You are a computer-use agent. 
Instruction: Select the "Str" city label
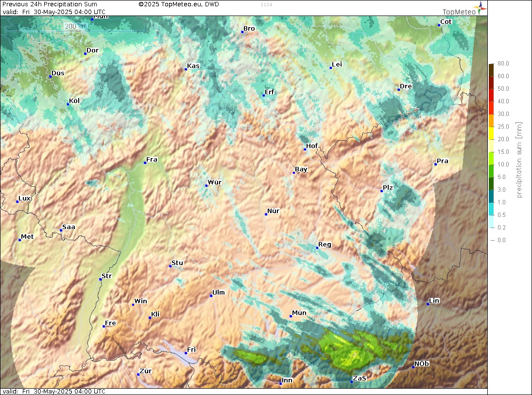pos(106,276)
